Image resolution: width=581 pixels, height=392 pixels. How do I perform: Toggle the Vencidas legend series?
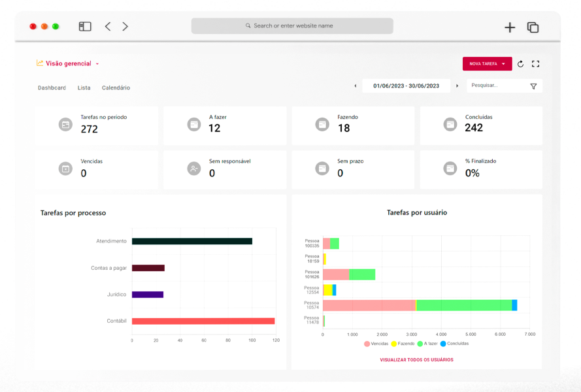(376, 344)
